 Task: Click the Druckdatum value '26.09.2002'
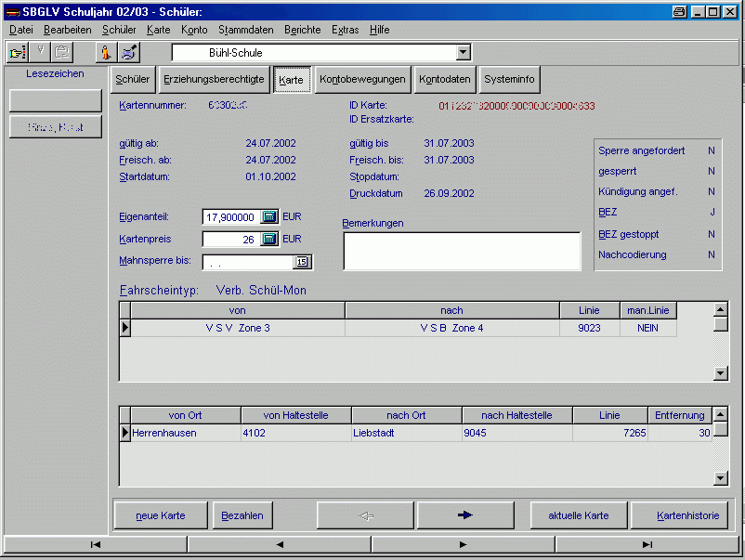point(449,193)
